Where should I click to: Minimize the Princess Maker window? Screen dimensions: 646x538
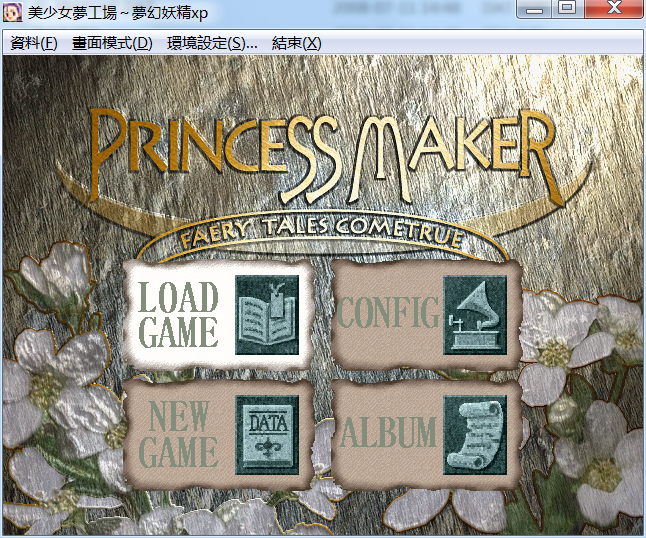[x=538, y=9]
